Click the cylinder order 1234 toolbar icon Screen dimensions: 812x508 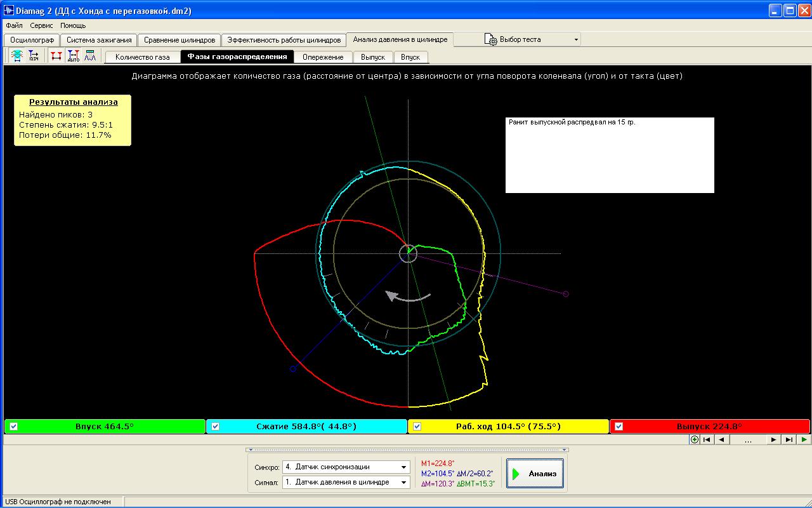coord(34,56)
